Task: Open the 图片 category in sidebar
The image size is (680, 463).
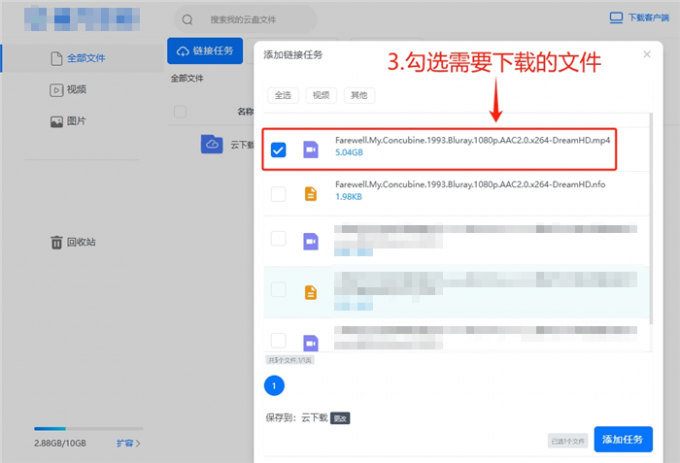Action: pos(76,121)
